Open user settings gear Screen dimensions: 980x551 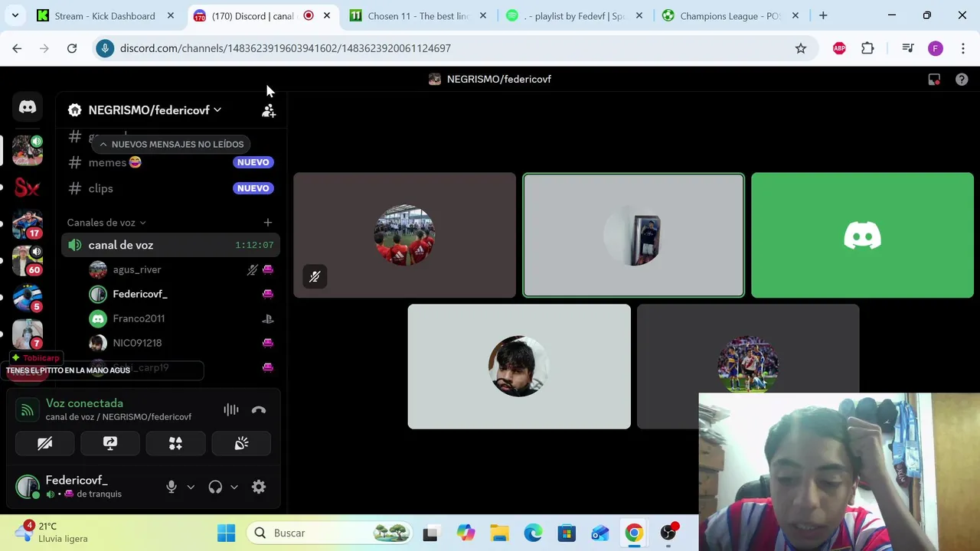tap(259, 487)
